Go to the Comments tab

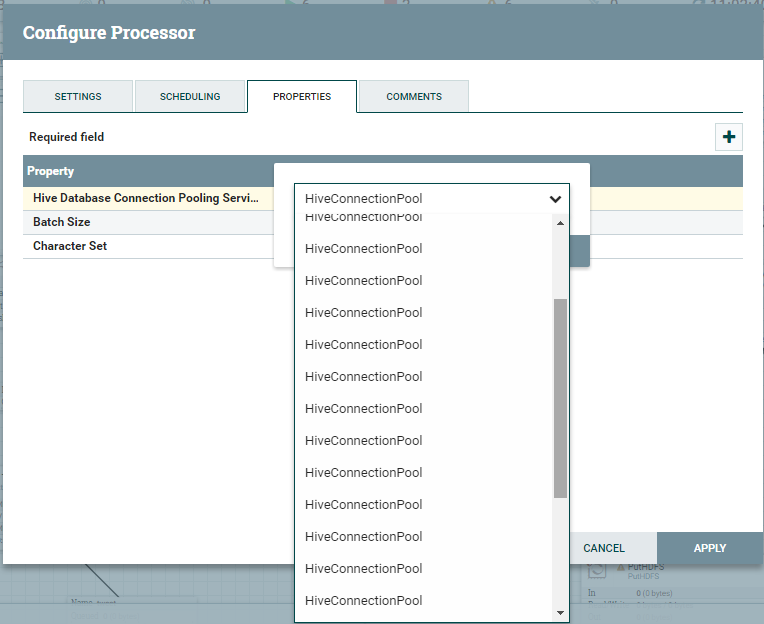414,96
